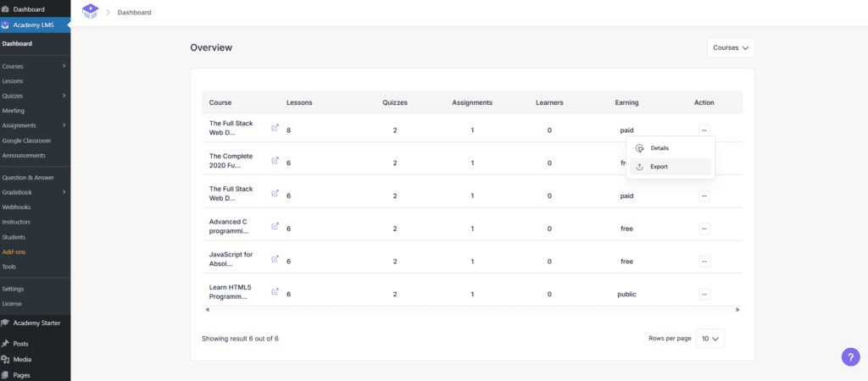Change rows per page dropdown value
868x381 pixels.
pyautogui.click(x=710, y=339)
